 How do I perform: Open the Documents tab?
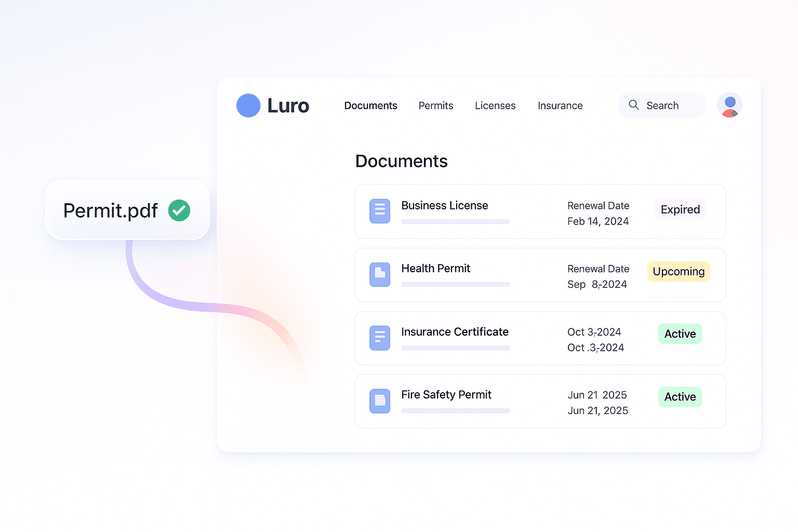coord(370,105)
